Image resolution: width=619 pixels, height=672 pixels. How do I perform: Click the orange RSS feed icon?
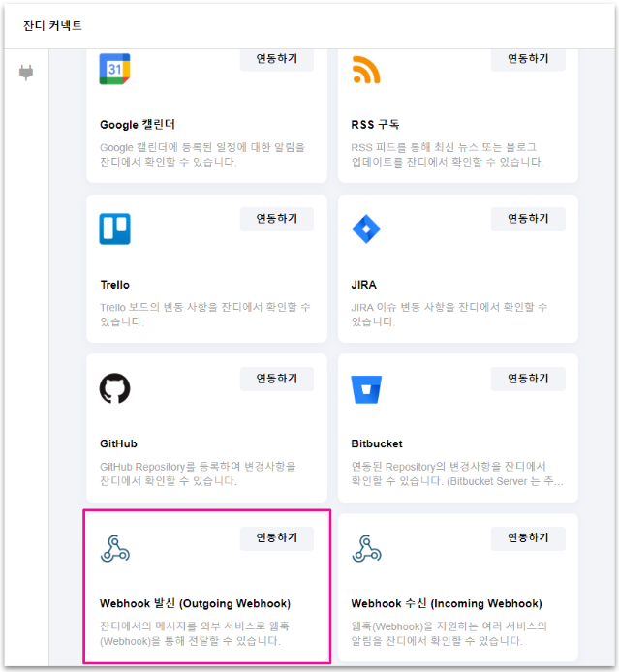tap(366, 70)
